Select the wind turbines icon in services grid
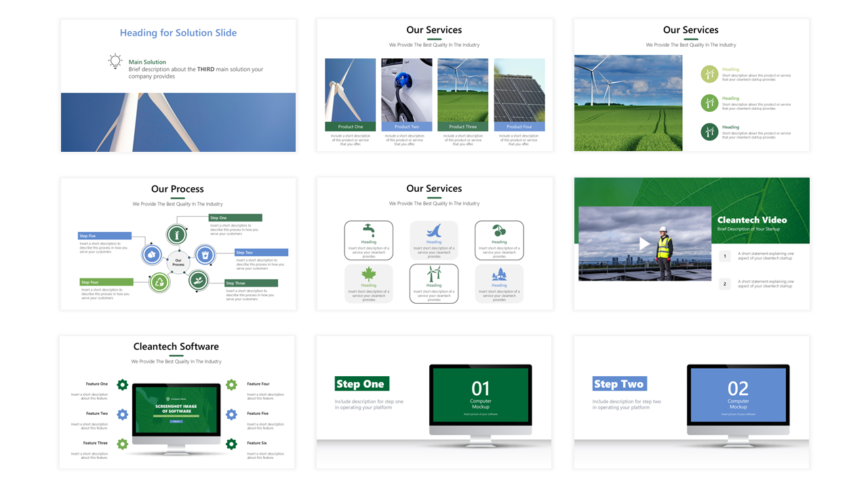The width and height of the screenshot is (868, 488). click(x=434, y=274)
